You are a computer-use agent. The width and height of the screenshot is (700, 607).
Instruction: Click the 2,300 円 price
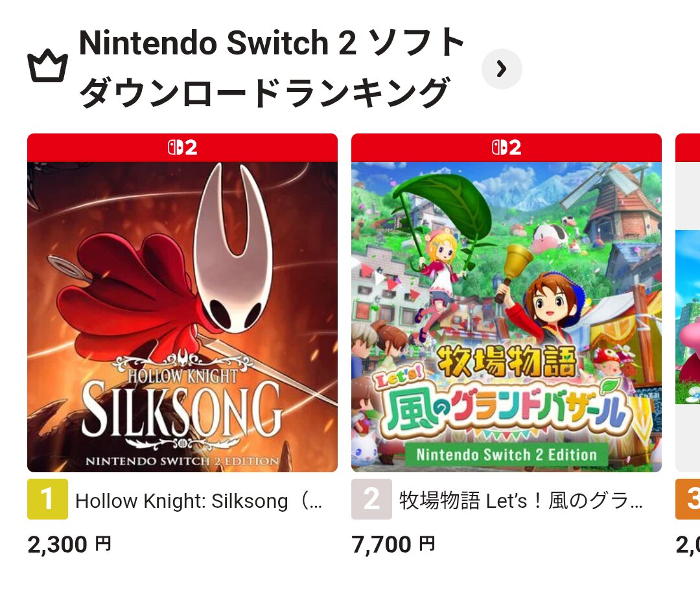click(x=69, y=544)
